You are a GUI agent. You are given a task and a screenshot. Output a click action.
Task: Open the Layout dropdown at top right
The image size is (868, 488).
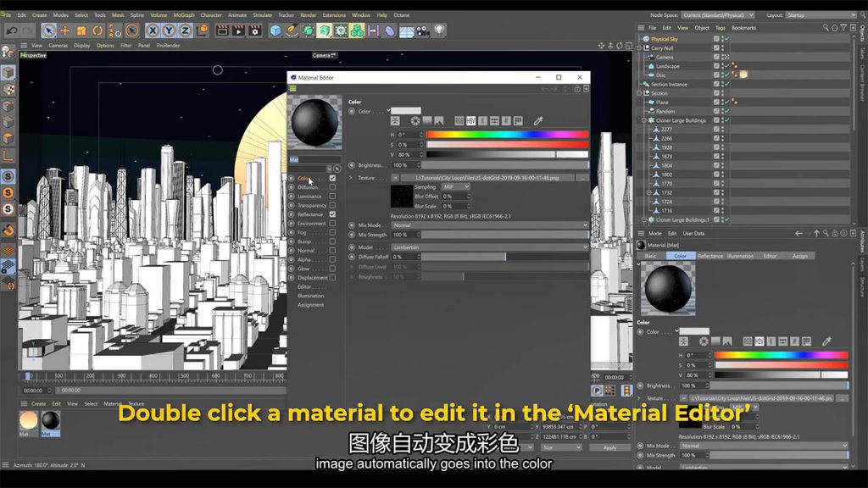[821, 15]
